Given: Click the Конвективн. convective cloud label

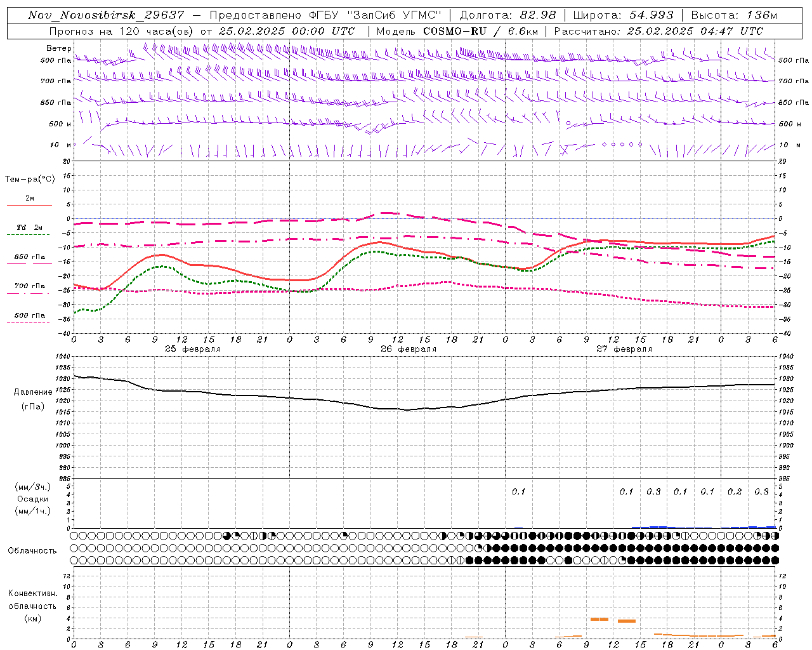Looking at the screenshot, I should (32, 594).
